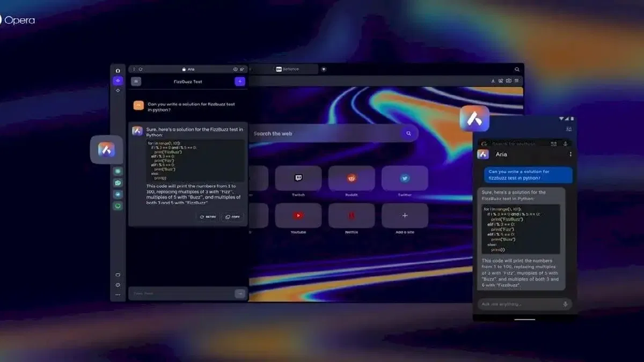Click the Opera logo atop the browser sidebar
This screenshot has height=362, width=644.
[x=118, y=71]
